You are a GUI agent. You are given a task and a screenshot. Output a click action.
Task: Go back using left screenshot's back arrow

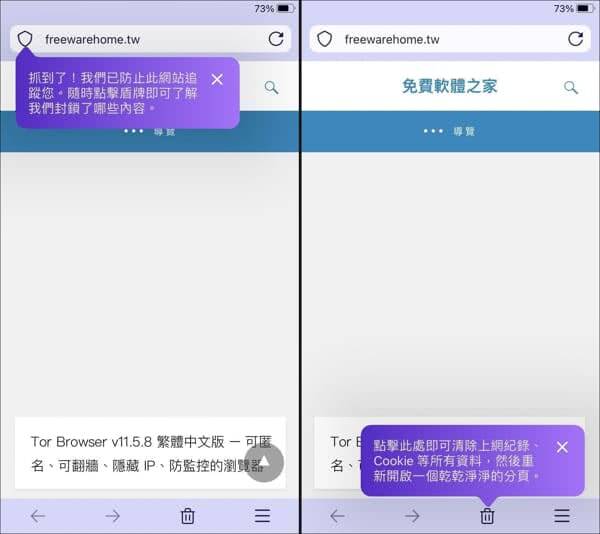[38, 516]
